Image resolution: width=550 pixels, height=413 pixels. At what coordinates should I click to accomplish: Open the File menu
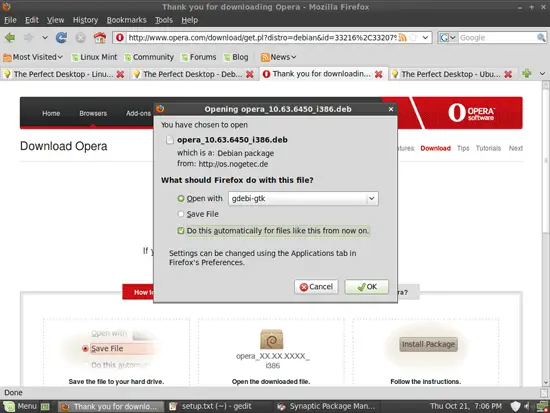coord(10,20)
